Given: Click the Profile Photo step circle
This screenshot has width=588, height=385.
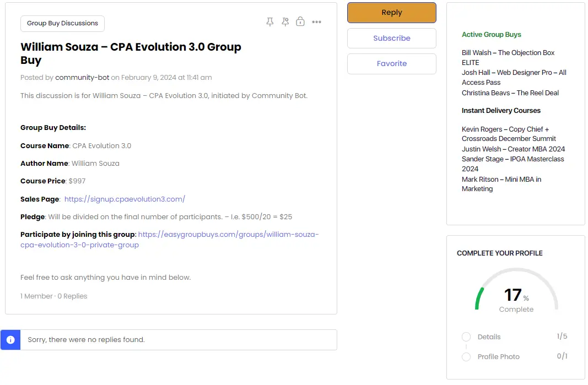Looking at the screenshot, I should tap(466, 357).
